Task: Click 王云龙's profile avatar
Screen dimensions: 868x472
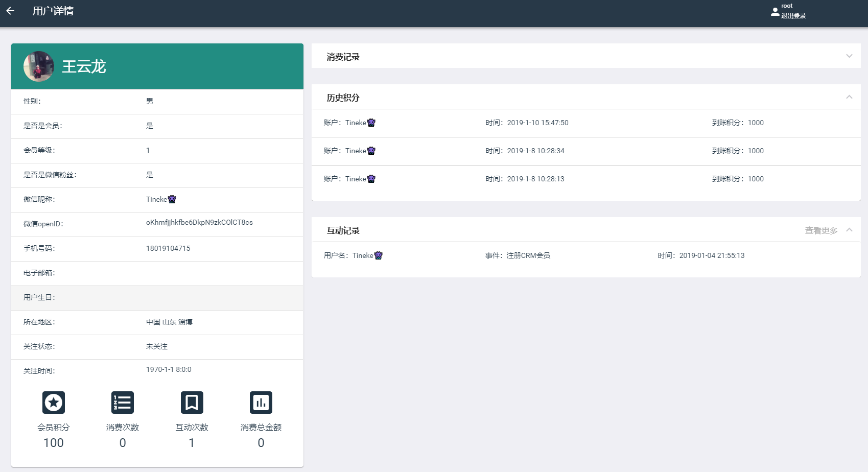Action: tap(38, 66)
